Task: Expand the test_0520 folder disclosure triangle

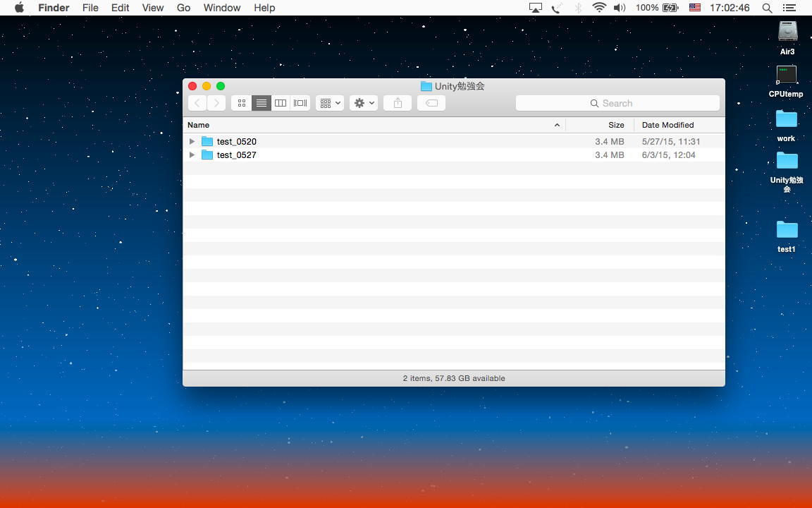Action: point(192,141)
